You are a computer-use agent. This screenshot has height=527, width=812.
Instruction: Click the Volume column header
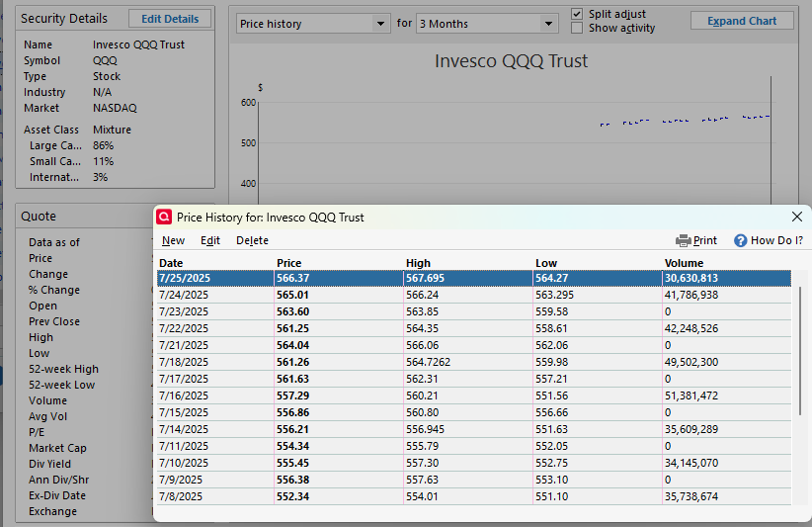[x=684, y=263]
